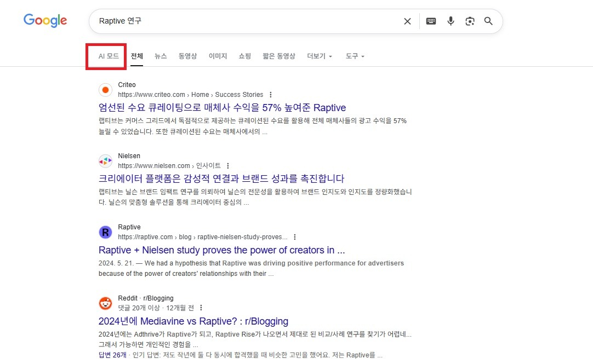The height and width of the screenshot is (364, 593).
Task: Switch to the AI 모드 tab
Action: pos(109,56)
